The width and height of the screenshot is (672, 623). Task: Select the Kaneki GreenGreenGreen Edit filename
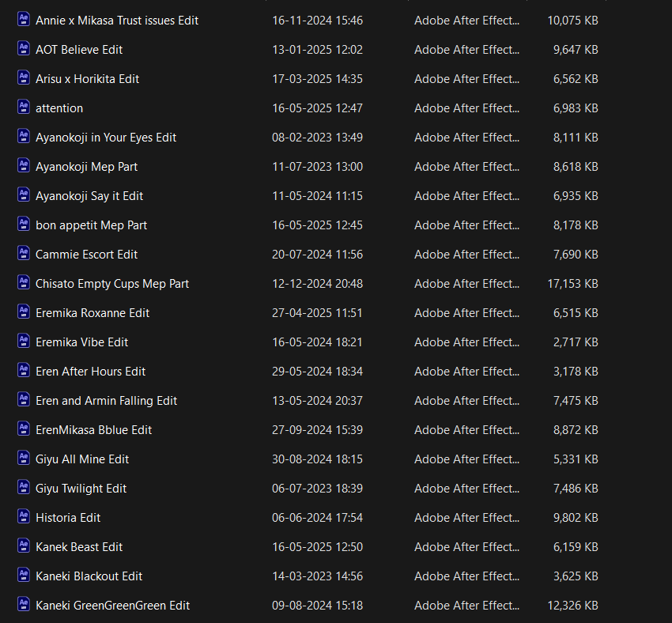[112, 605]
